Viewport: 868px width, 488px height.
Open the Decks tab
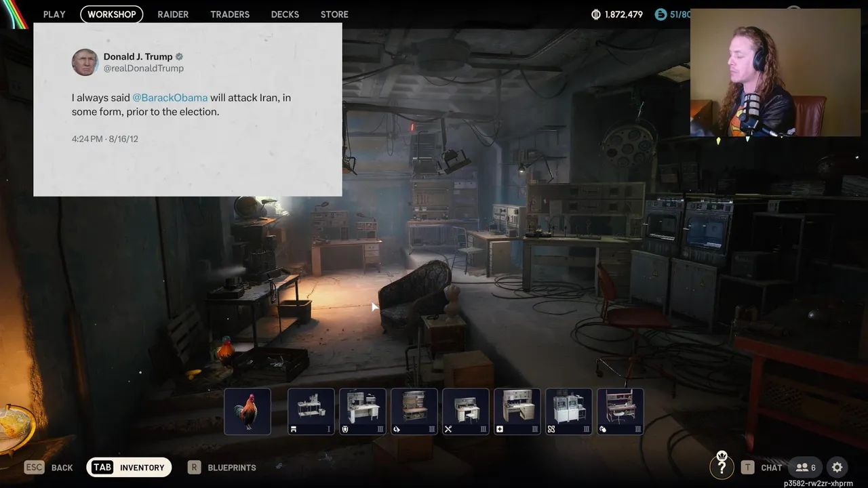(285, 14)
